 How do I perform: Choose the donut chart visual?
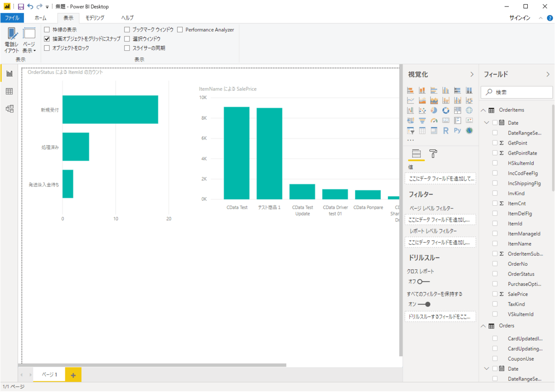446,110
